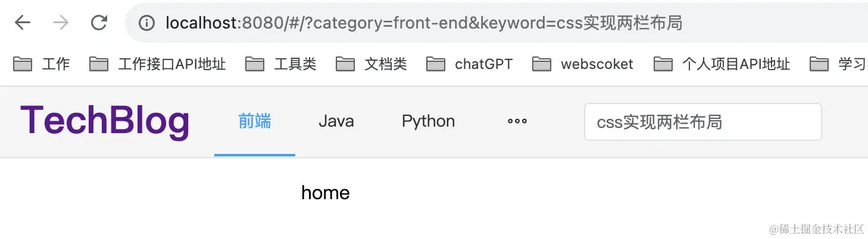Open the 学习 bookmark folder at right edge
The image size is (868, 239).
841,64
